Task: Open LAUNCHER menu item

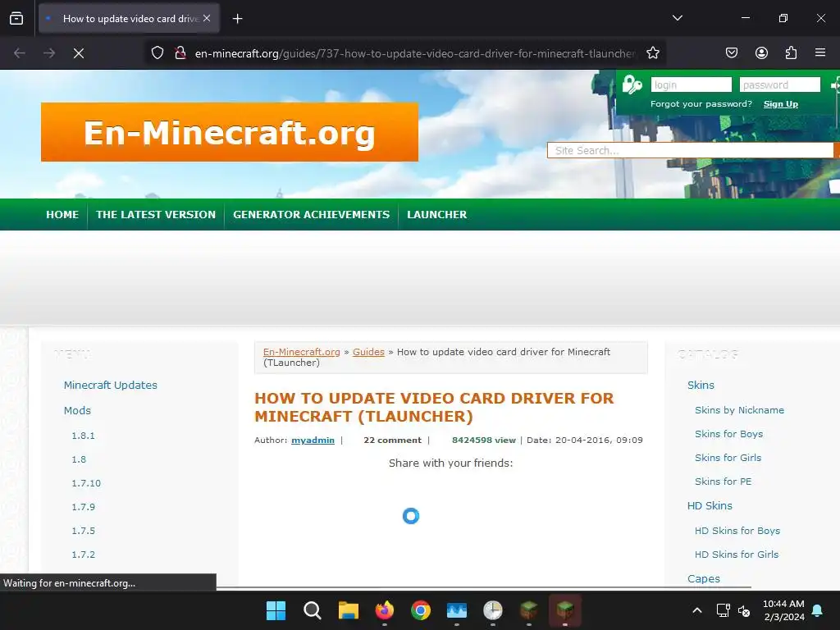Action: (x=436, y=214)
